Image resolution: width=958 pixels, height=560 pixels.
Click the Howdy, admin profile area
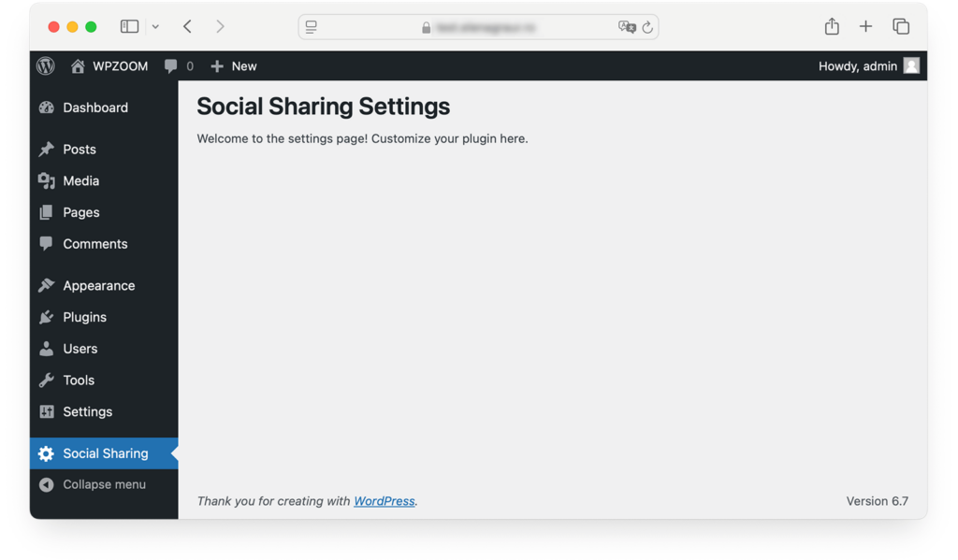(x=868, y=66)
